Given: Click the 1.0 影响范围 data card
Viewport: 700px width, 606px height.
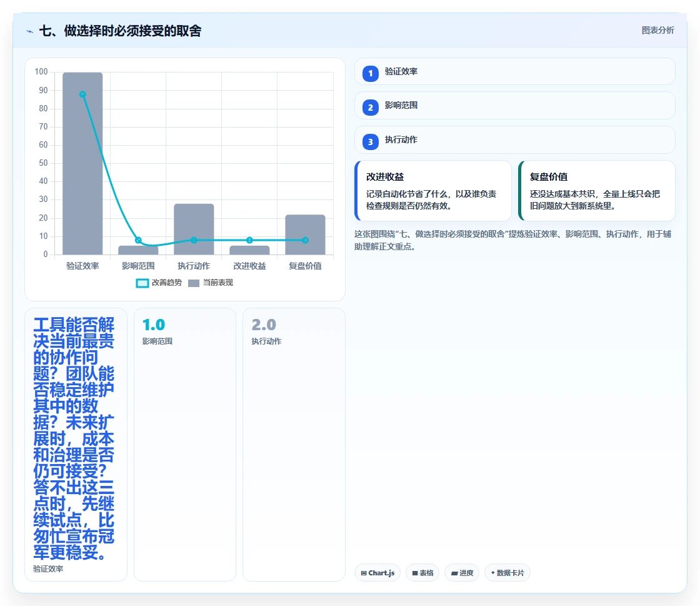Looking at the screenshot, I should [185, 445].
